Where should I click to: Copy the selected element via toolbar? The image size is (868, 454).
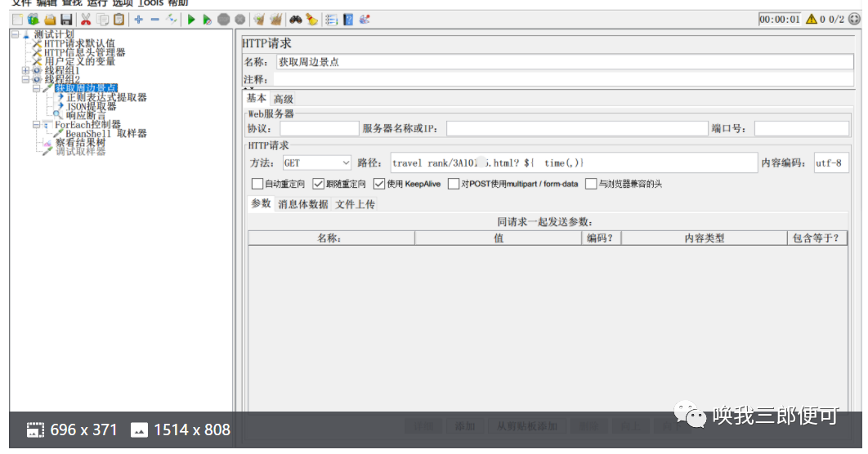[x=102, y=20]
